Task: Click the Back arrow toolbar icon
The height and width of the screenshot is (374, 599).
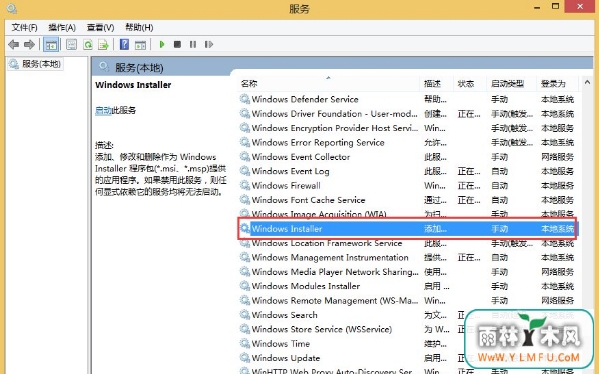Action: click(x=13, y=45)
